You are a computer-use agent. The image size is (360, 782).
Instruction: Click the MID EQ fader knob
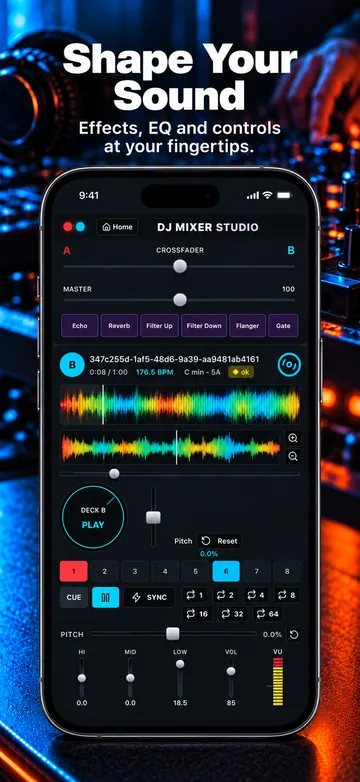coord(130,678)
